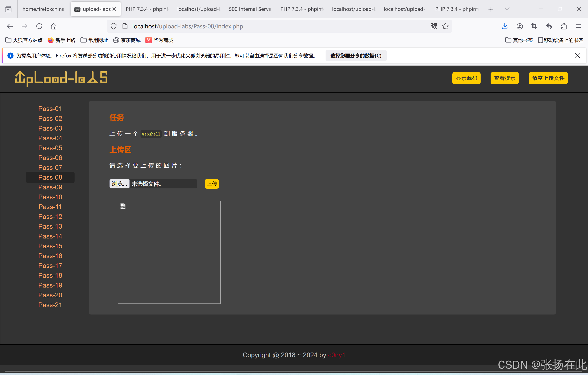
Task: Switch to the 500 Internal Server tab
Action: point(250,9)
